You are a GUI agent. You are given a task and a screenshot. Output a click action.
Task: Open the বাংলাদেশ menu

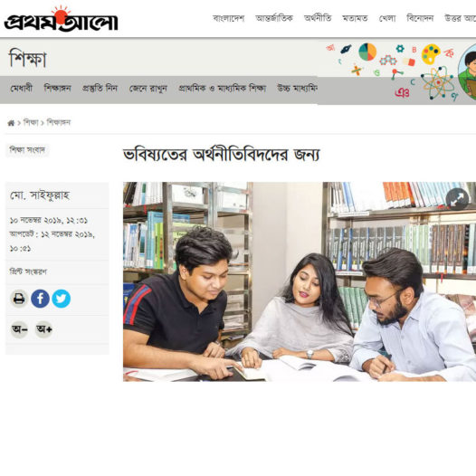click(229, 18)
